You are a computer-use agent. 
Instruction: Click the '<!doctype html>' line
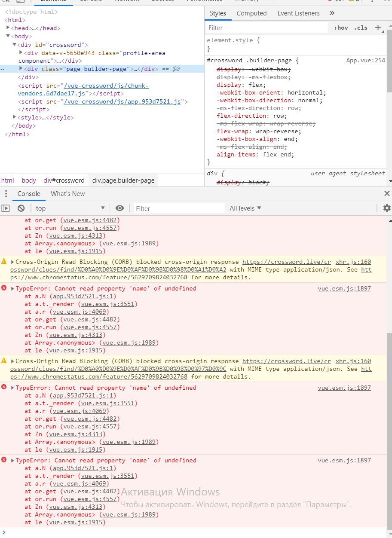31,12
